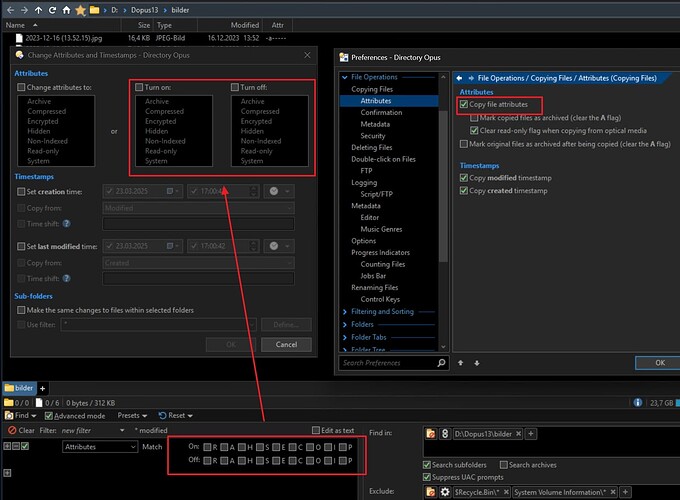Jump to next Preferences search result
Viewport: 680px width, 500px height.
coord(477,363)
